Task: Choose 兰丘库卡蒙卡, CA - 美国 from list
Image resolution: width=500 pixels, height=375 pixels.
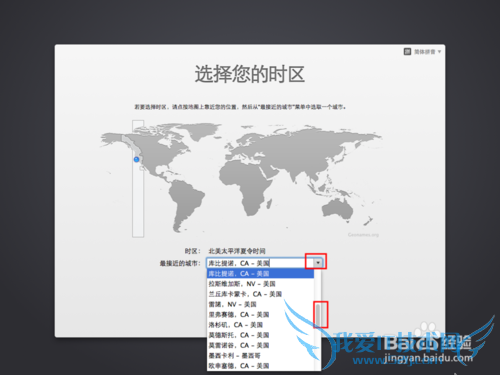Action: 260,294
